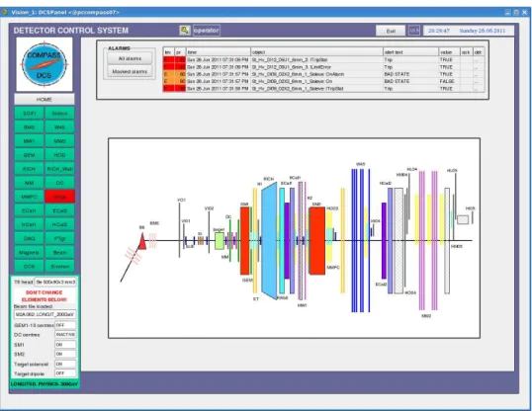Click the Beam file loaded field
The height and width of the screenshot is (411, 532).
point(44,314)
